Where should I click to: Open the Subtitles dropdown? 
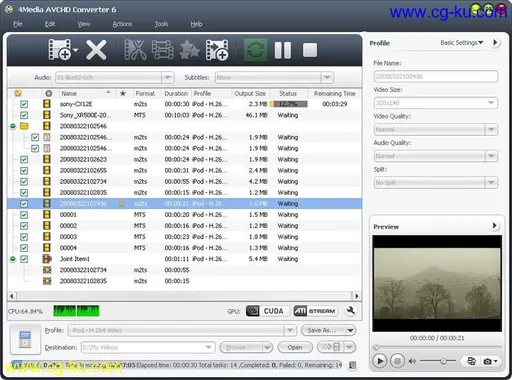327,78
